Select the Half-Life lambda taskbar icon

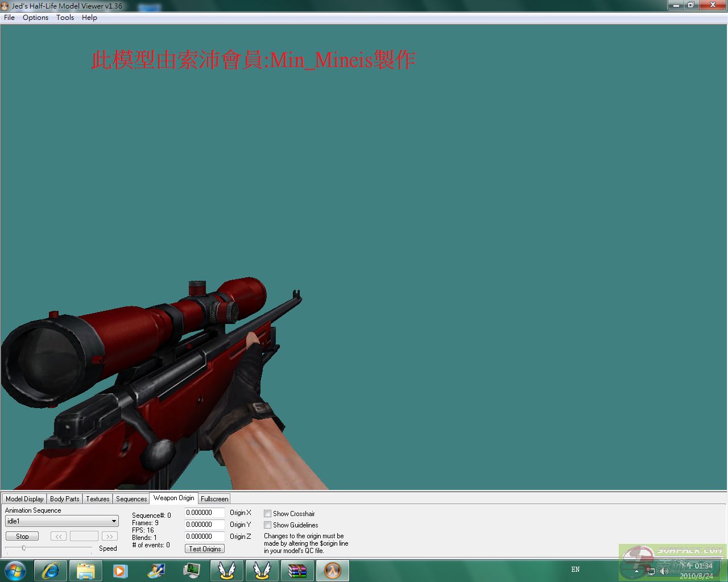[x=332, y=571]
